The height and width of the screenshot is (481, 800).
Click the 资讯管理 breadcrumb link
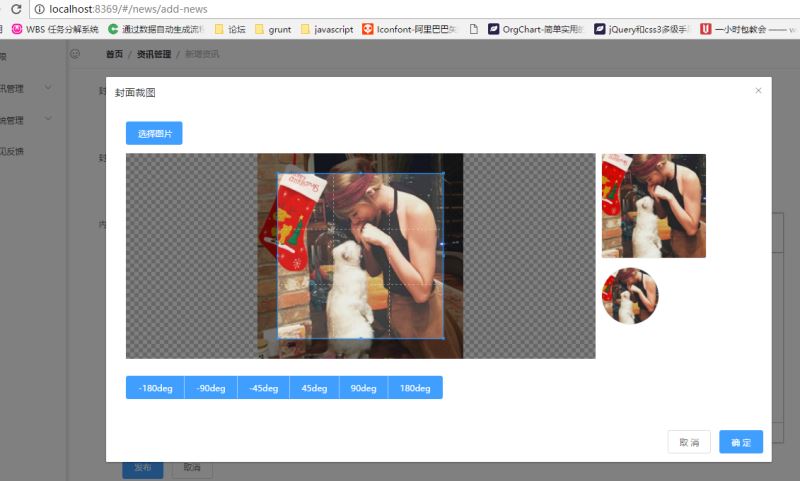click(154, 54)
